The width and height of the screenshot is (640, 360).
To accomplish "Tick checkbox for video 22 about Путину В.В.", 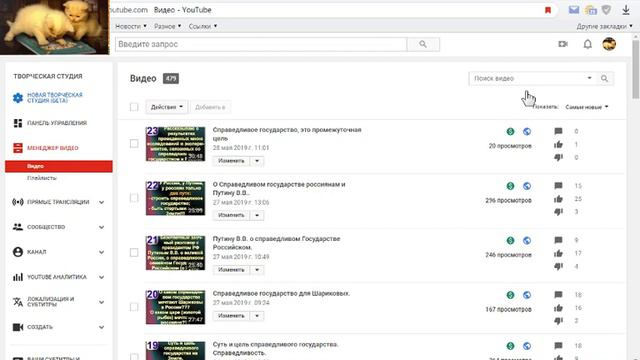I will (134, 198).
